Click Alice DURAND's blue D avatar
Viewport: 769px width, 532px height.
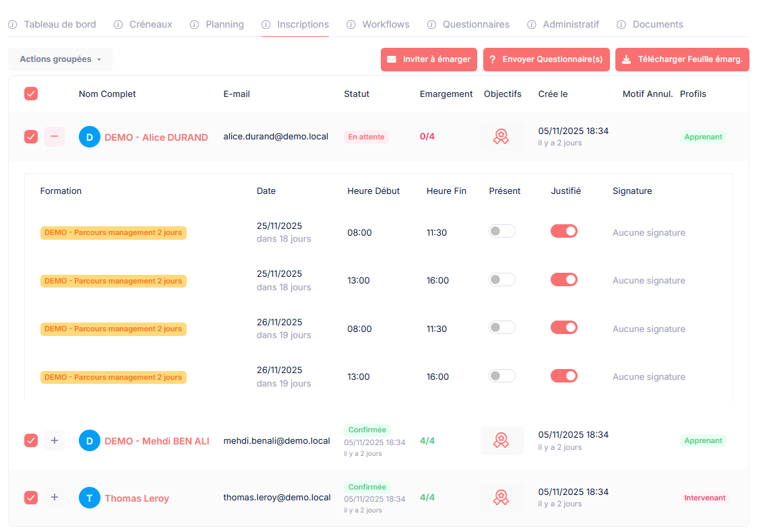(x=90, y=137)
